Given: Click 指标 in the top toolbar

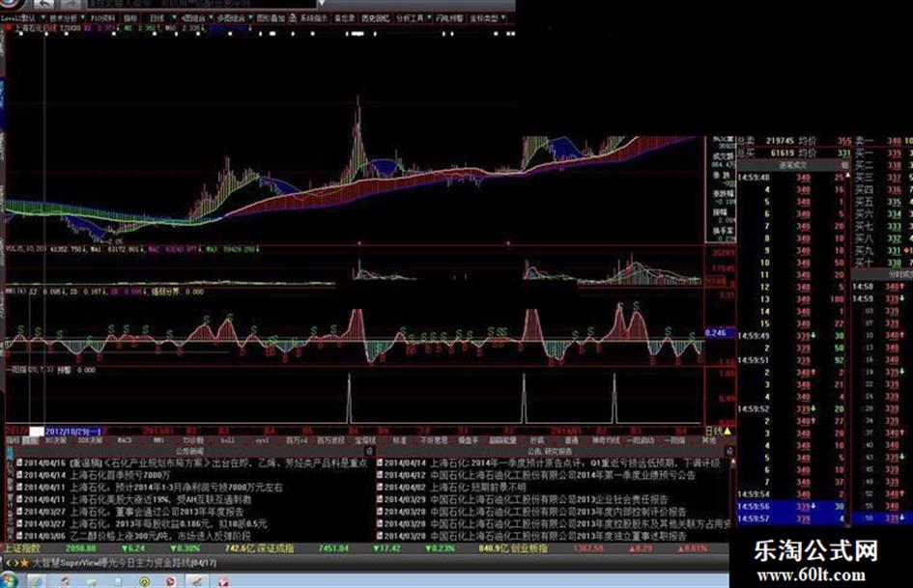Looking at the screenshot, I should [x=130, y=18].
